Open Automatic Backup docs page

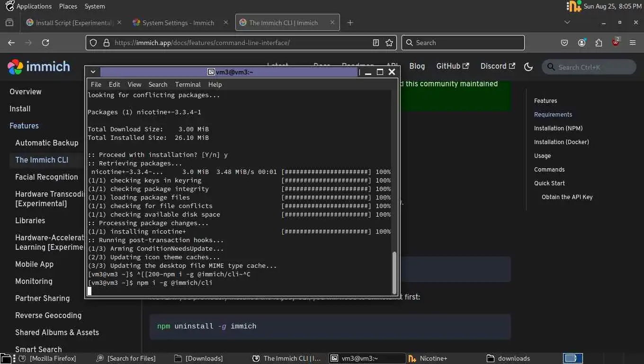click(x=46, y=143)
